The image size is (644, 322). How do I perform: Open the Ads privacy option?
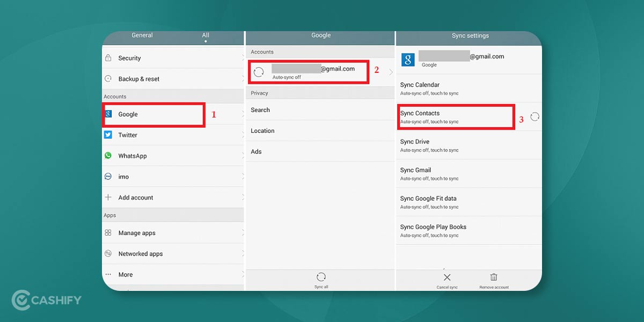pyautogui.click(x=320, y=152)
